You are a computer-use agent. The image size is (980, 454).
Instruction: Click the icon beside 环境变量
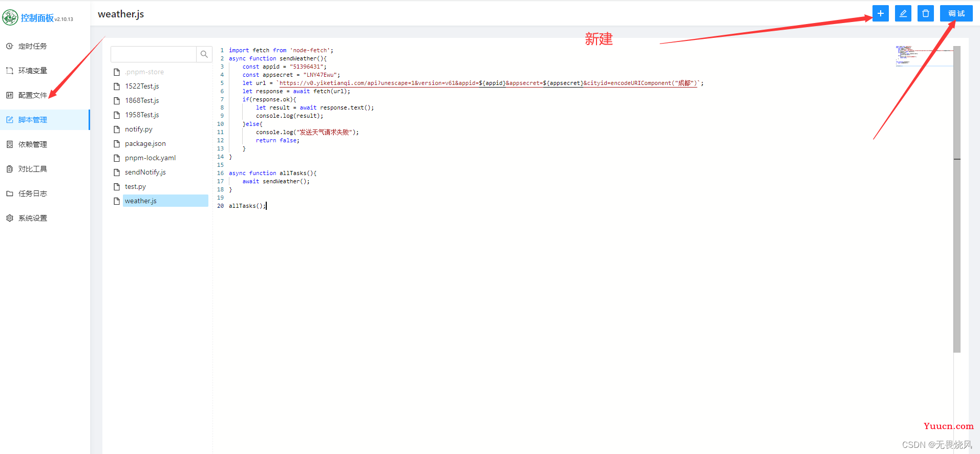10,71
